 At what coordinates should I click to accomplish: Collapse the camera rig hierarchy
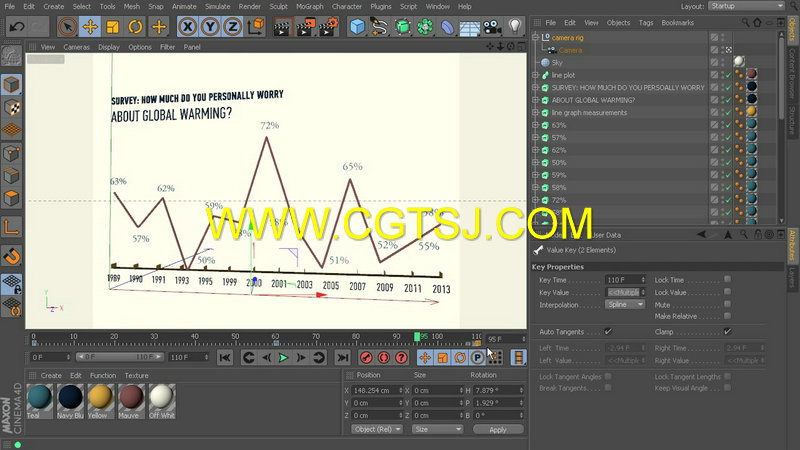tap(535, 37)
